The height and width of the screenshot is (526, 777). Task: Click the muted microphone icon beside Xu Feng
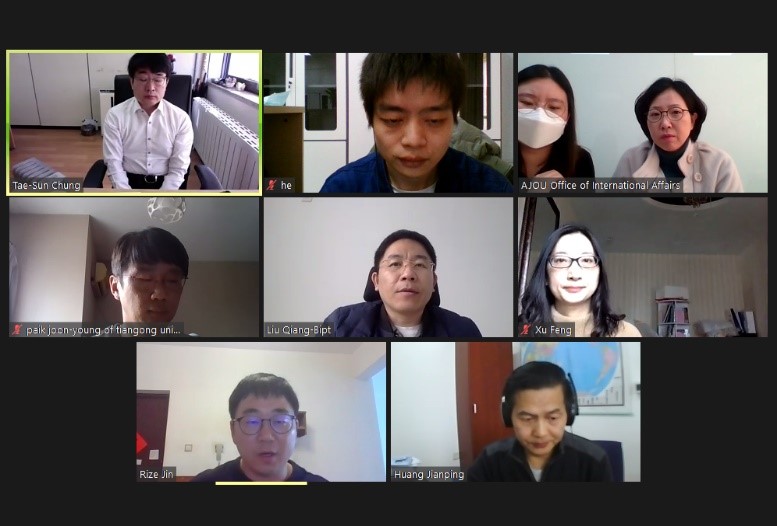526,330
